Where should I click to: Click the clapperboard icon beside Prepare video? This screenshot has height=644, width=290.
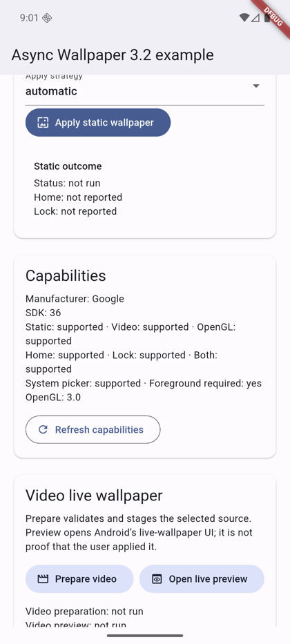click(x=43, y=579)
